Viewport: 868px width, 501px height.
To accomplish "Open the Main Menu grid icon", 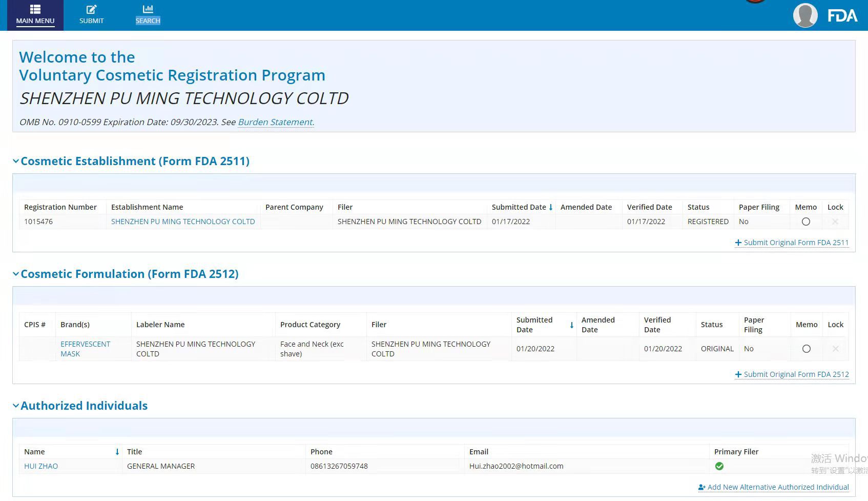I will click(x=35, y=9).
